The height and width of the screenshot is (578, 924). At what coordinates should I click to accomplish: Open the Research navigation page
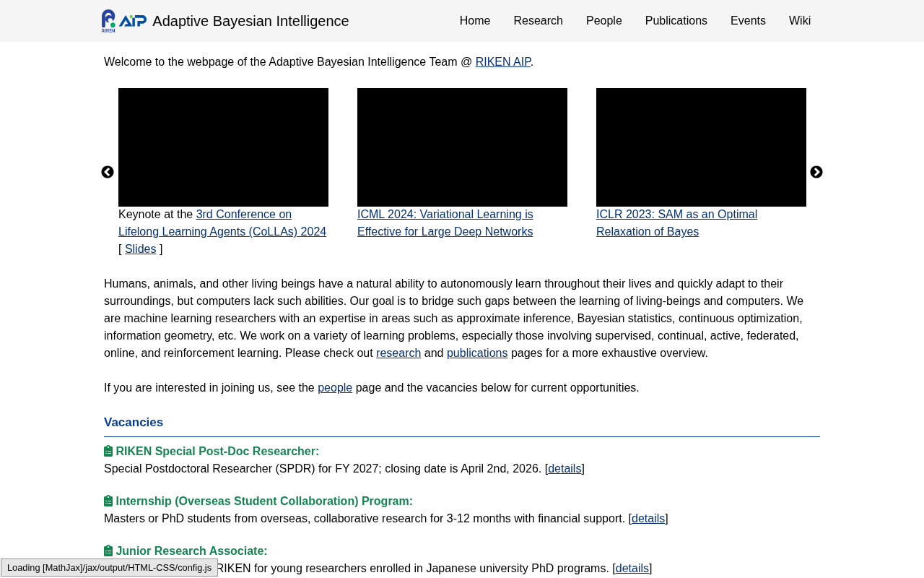pyautogui.click(x=538, y=21)
